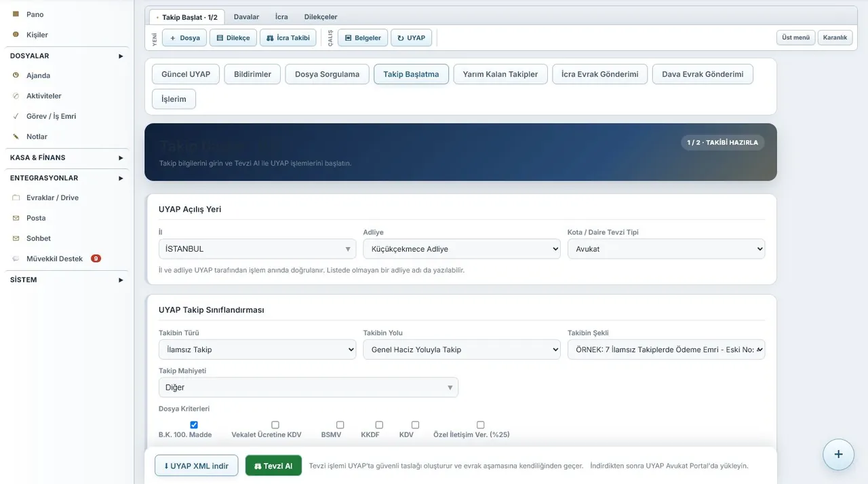Click the Belgeler toolbar button

pos(363,38)
